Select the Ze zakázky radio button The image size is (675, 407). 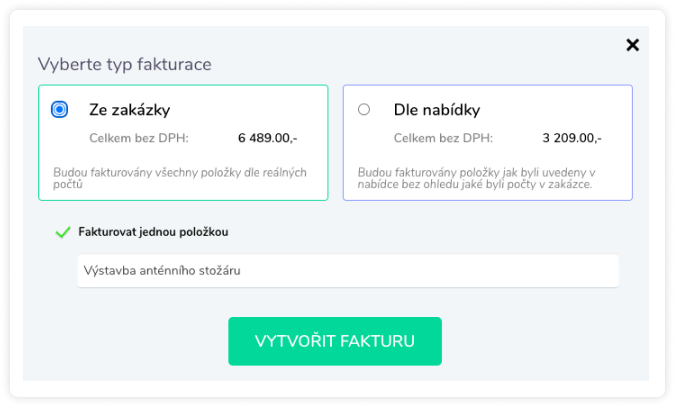[x=60, y=109]
